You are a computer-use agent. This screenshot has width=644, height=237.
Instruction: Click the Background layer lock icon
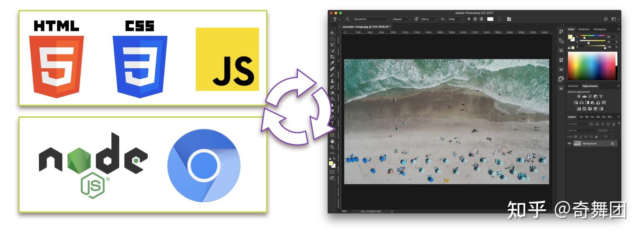coord(612,144)
